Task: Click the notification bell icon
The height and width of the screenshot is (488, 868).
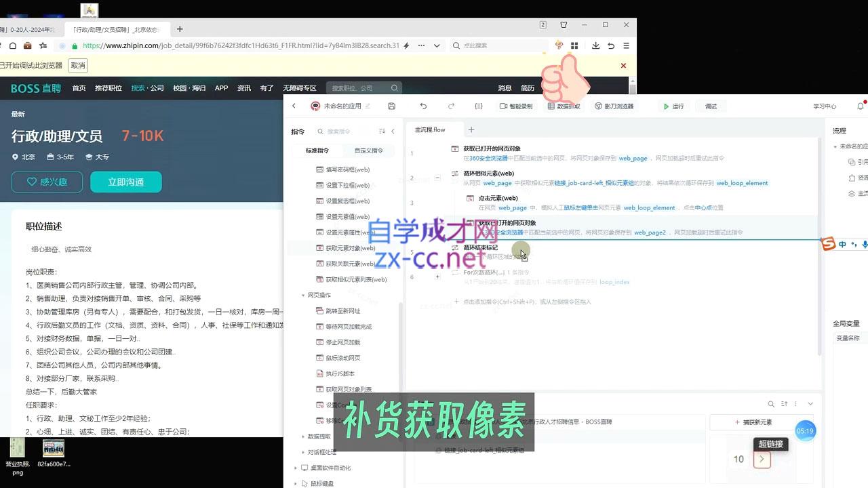Action: pyautogui.click(x=861, y=106)
